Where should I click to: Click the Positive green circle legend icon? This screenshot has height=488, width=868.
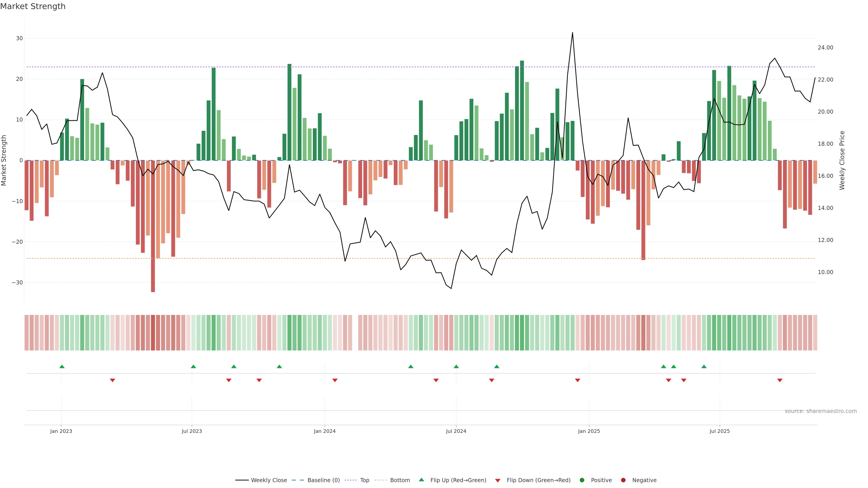(x=582, y=480)
